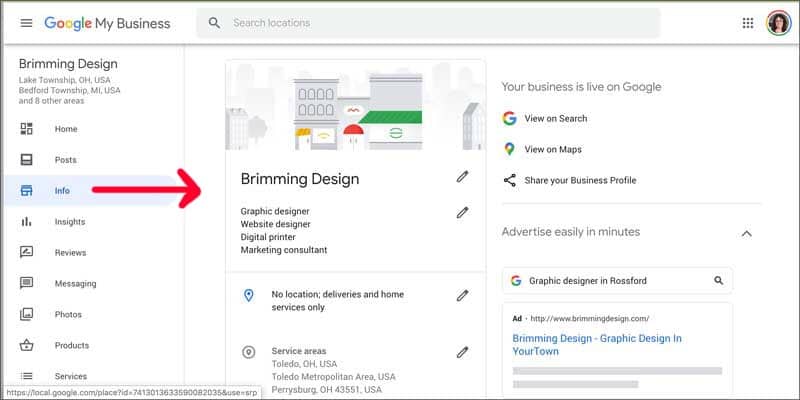
Task: Collapse Advertise easily in minutes section
Action: [746, 234]
